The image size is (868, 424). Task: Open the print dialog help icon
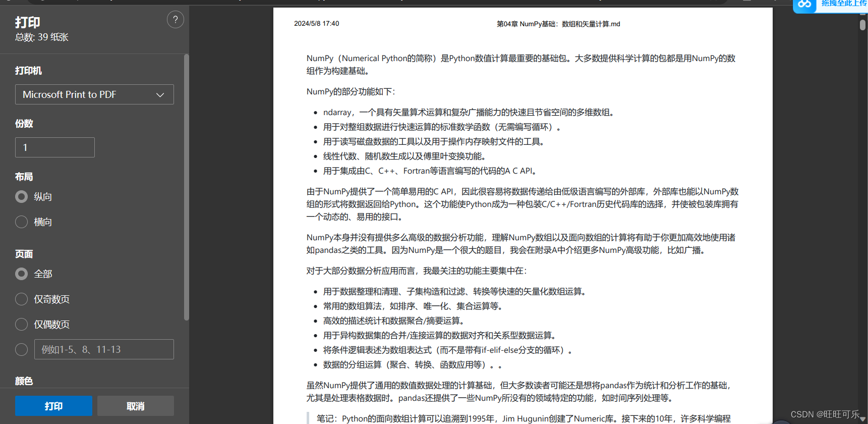tap(175, 20)
